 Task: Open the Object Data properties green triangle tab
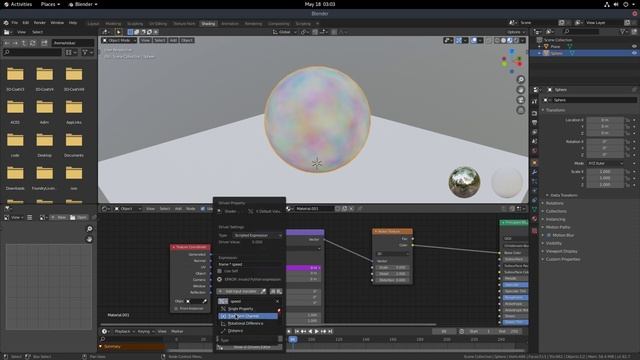point(534,209)
